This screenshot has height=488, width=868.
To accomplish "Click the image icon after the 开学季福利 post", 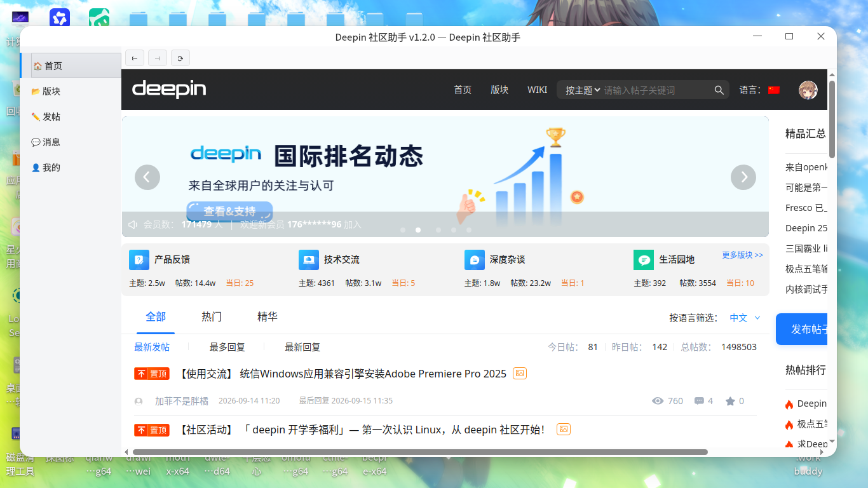I will pyautogui.click(x=563, y=430).
